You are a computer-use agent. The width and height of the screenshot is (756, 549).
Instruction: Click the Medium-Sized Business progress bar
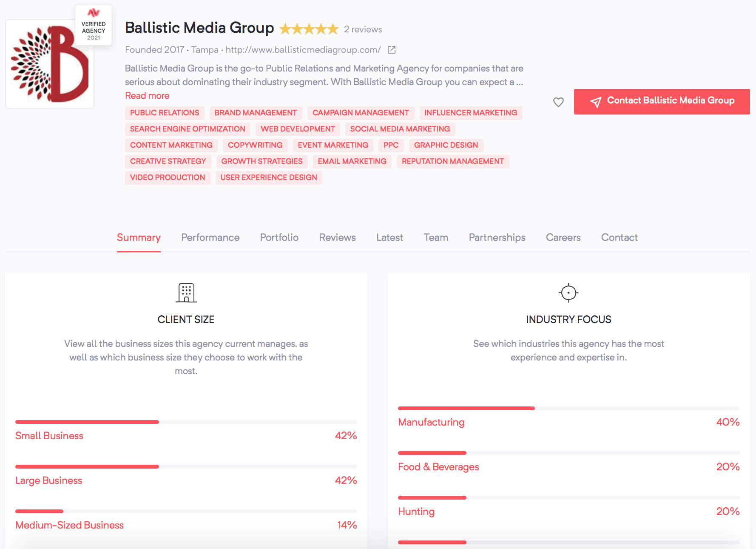click(186, 512)
